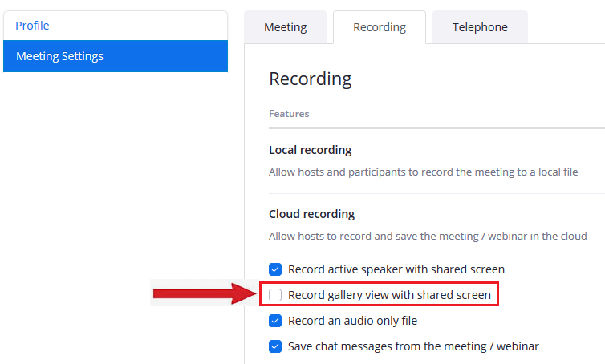Click the local file recording description text
605x364 pixels.
[x=424, y=172]
